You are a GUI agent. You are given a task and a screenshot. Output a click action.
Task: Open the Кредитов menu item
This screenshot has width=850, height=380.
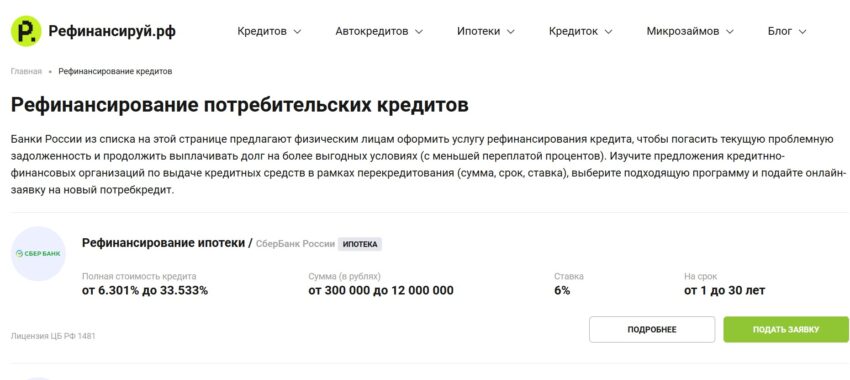[x=262, y=31]
